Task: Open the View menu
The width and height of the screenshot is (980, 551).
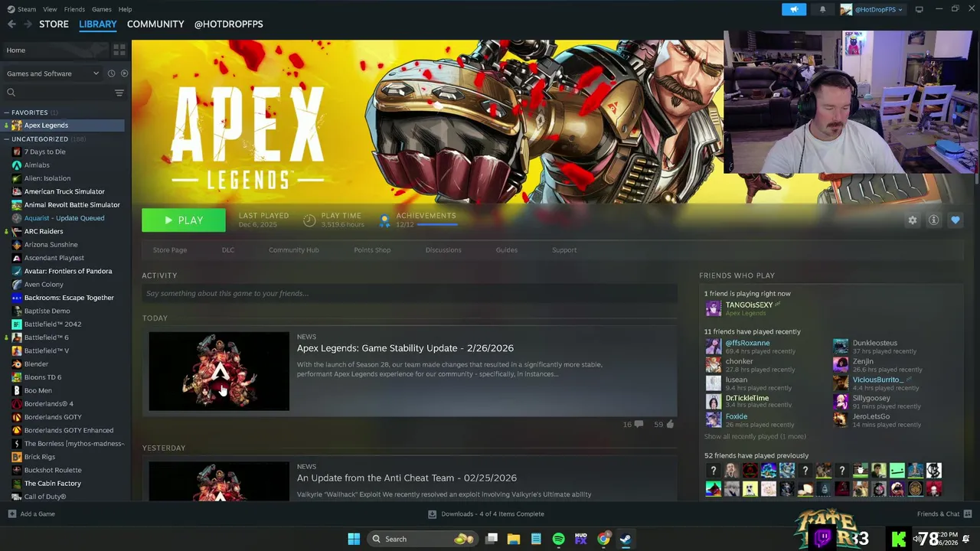Action: click(x=50, y=9)
